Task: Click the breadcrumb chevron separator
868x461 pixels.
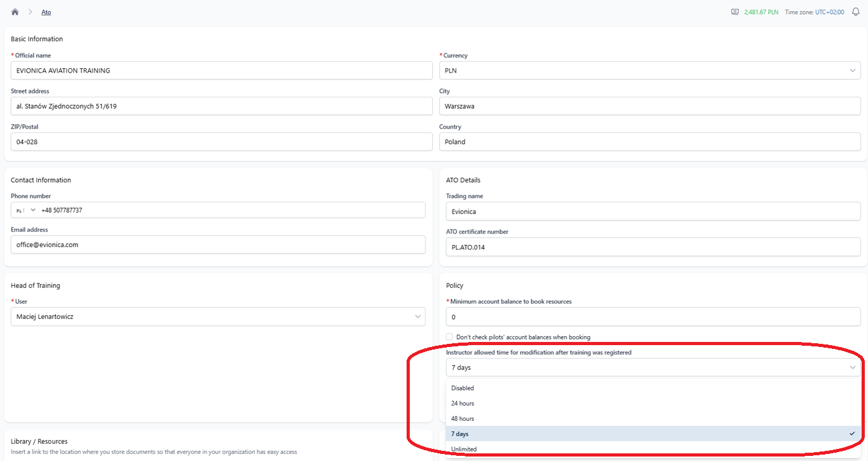Action: point(30,12)
